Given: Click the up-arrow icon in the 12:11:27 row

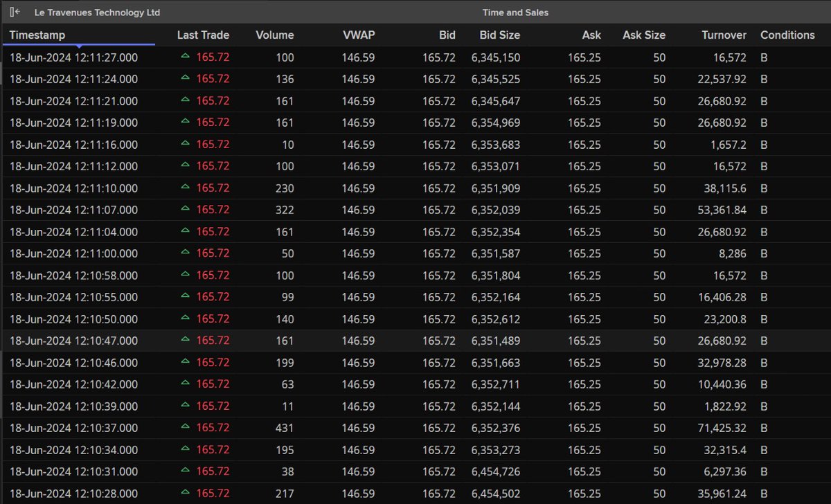Looking at the screenshot, I should click(185, 57).
